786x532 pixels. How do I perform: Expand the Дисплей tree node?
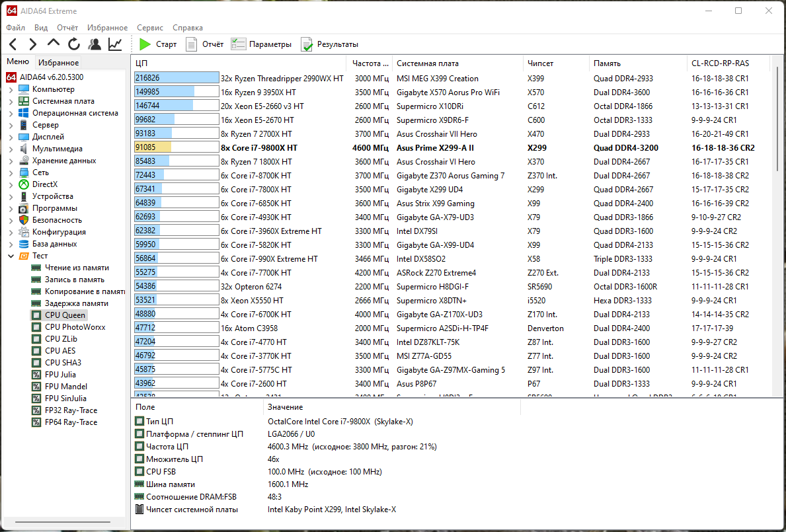[11, 137]
